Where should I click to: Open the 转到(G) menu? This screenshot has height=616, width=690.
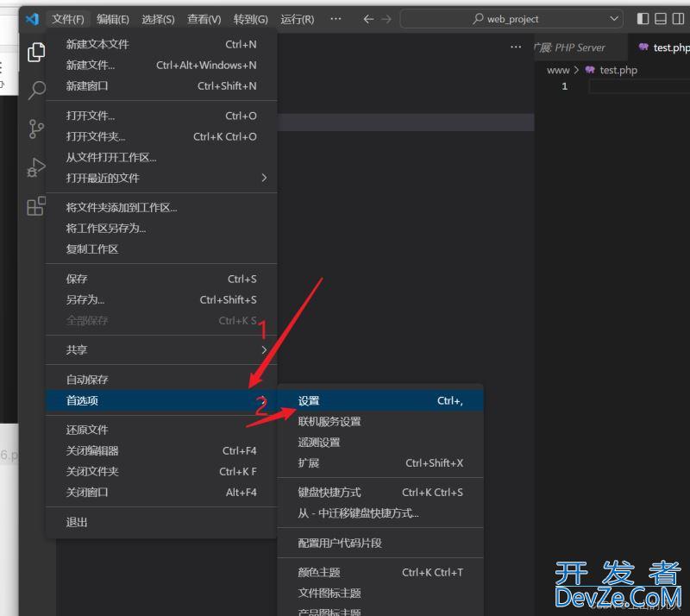click(x=251, y=19)
